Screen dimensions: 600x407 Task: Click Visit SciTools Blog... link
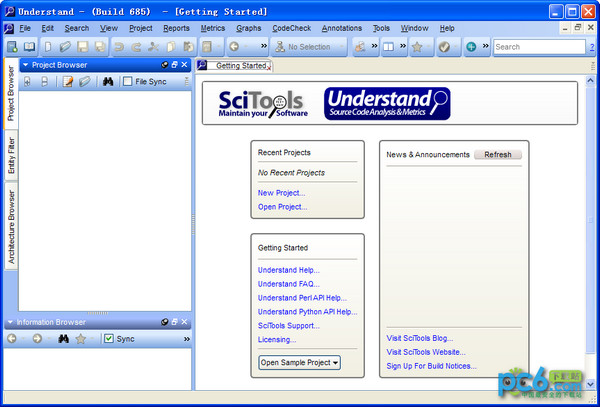click(x=420, y=338)
